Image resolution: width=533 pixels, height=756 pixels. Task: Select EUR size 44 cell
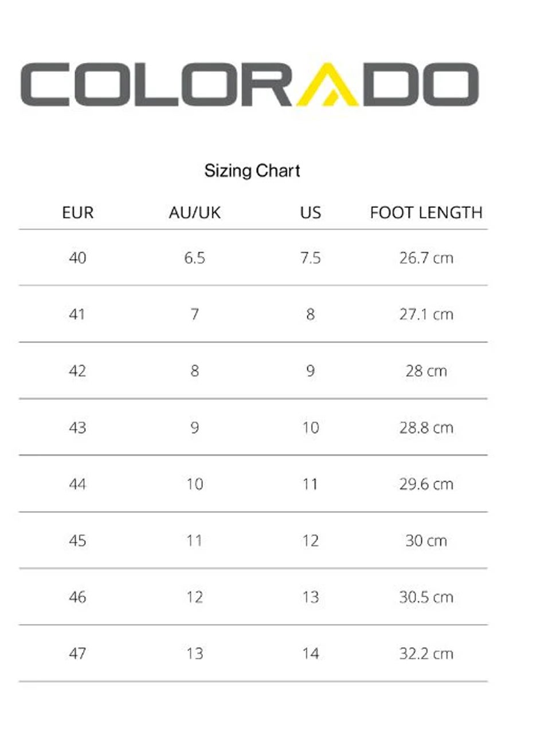click(77, 484)
